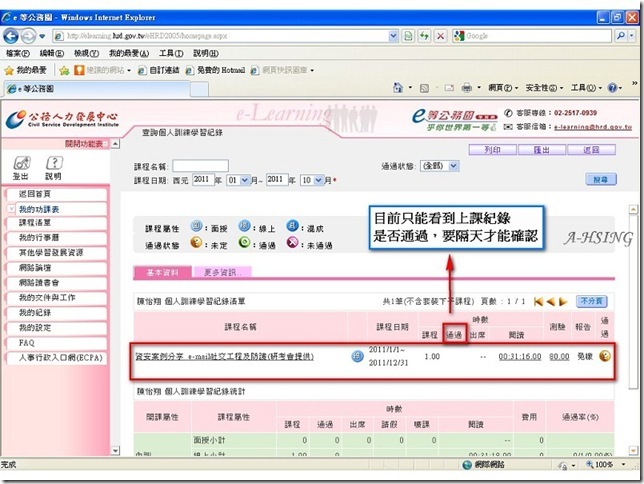This screenshot has height=484, width=644.
Task: Click the Help question mark icon
Action: click(x=612, y=88)
